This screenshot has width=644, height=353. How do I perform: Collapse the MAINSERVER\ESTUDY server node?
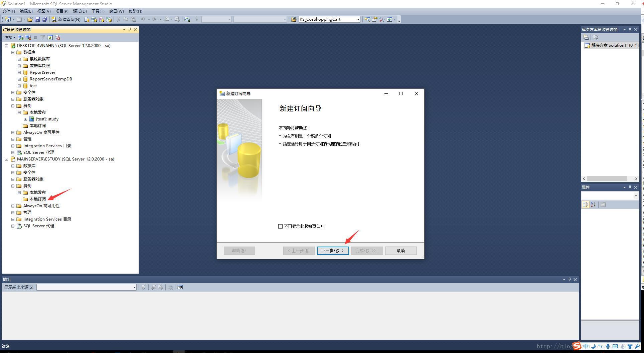coord(6,159)
